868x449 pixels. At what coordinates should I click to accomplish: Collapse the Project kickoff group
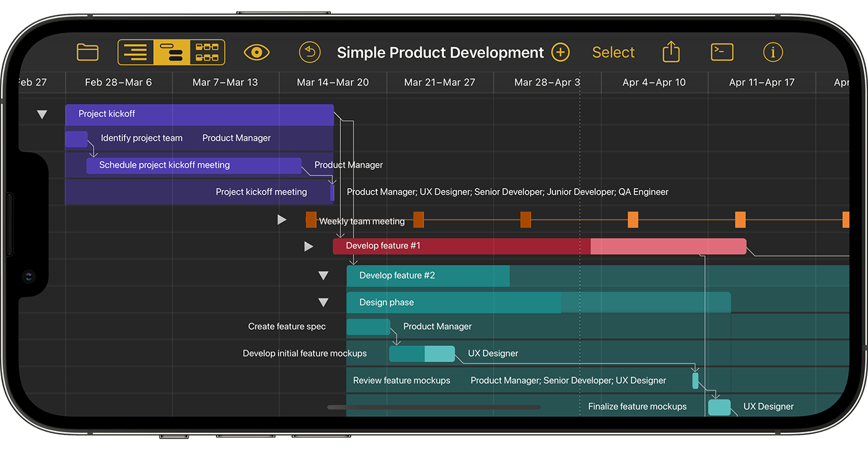coord(42,114)
